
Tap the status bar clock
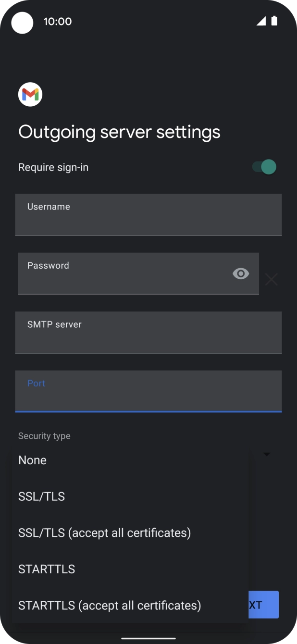[58, 21]
